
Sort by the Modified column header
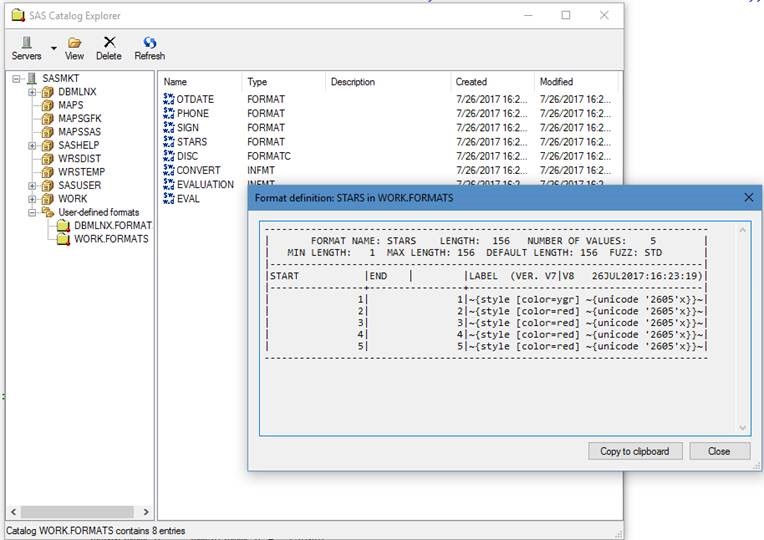(576, 82)
